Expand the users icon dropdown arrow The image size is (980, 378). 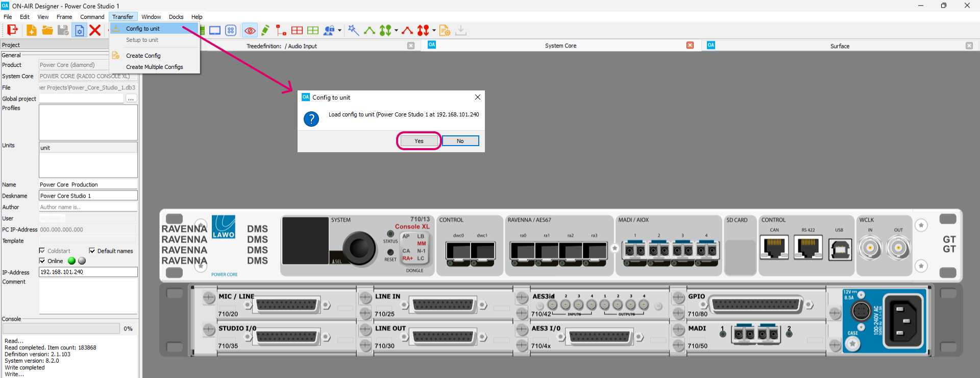pos(339,31)
